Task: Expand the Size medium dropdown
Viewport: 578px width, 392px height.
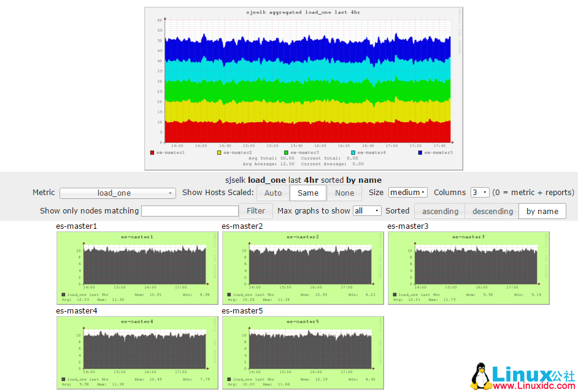Action: click(407, 193)
